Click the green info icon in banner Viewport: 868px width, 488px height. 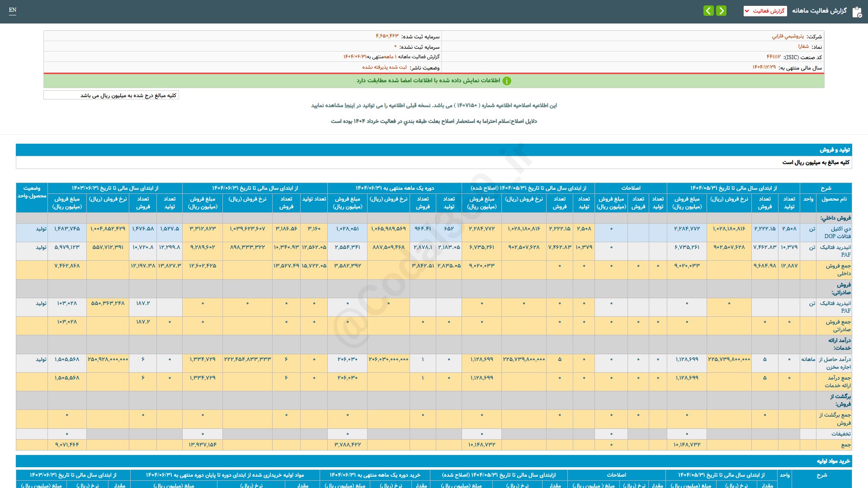(x=507, y=81)
